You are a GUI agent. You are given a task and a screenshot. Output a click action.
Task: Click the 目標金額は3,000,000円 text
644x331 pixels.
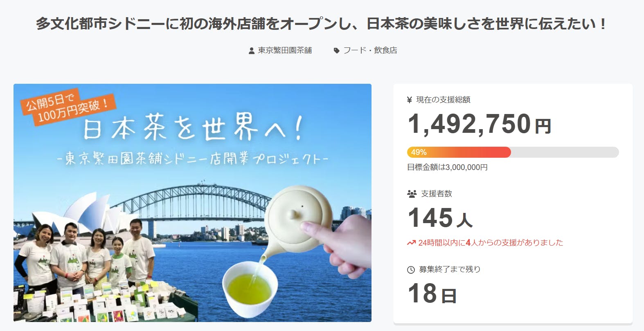pos(447,167)
